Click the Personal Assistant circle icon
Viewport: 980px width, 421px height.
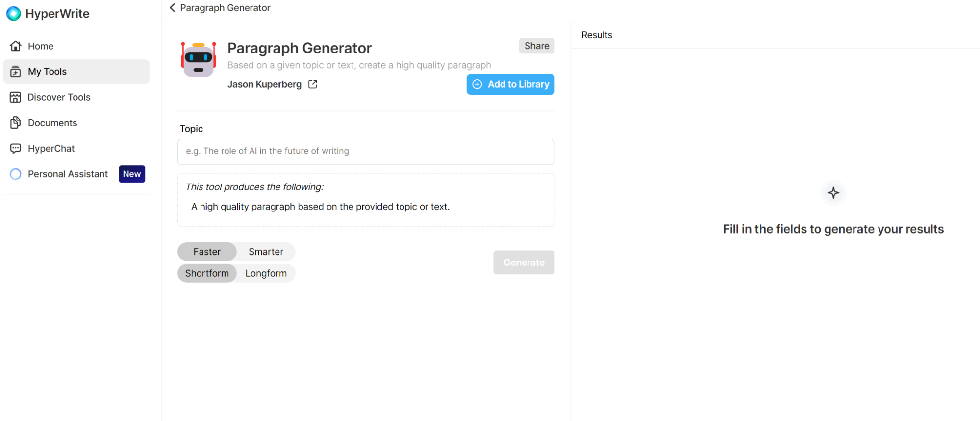click(x=16, y=174)
